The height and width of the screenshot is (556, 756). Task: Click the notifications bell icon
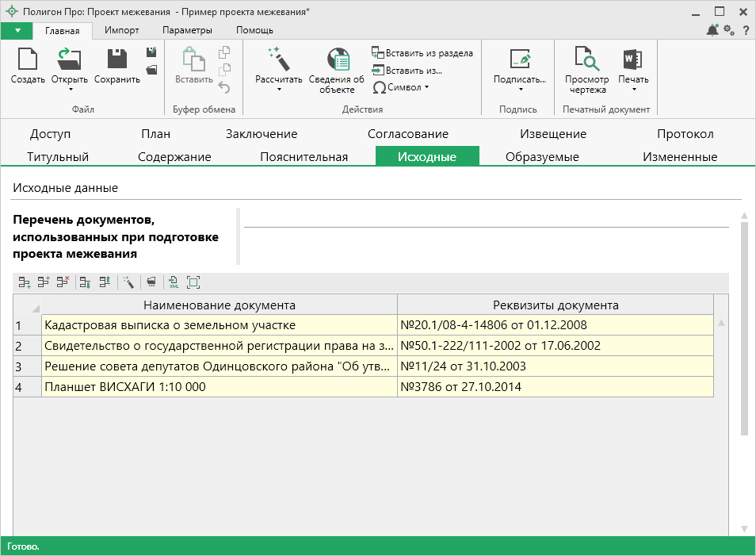(712, 30)
